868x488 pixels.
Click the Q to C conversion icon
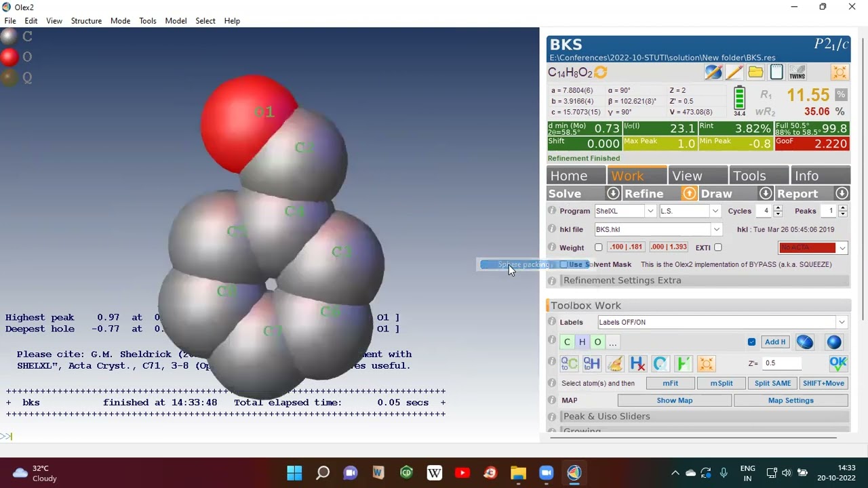pos(569,364)
